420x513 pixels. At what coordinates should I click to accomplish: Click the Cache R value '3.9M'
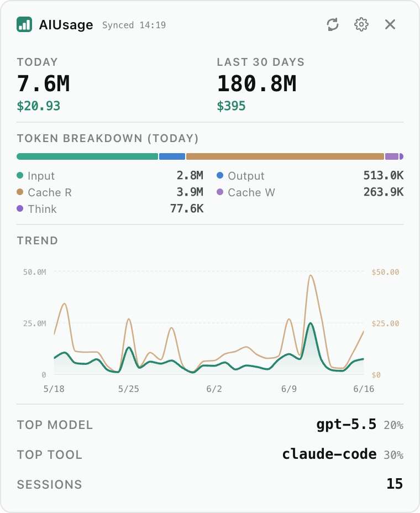[x=190, y=192]
